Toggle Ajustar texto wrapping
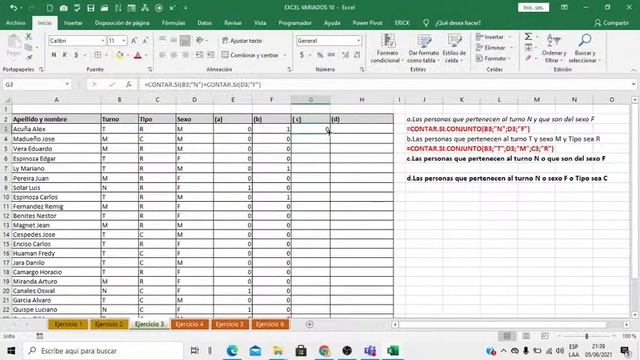Image resolution: width=640 pixels, height=360 pixels. click(242, 41)
